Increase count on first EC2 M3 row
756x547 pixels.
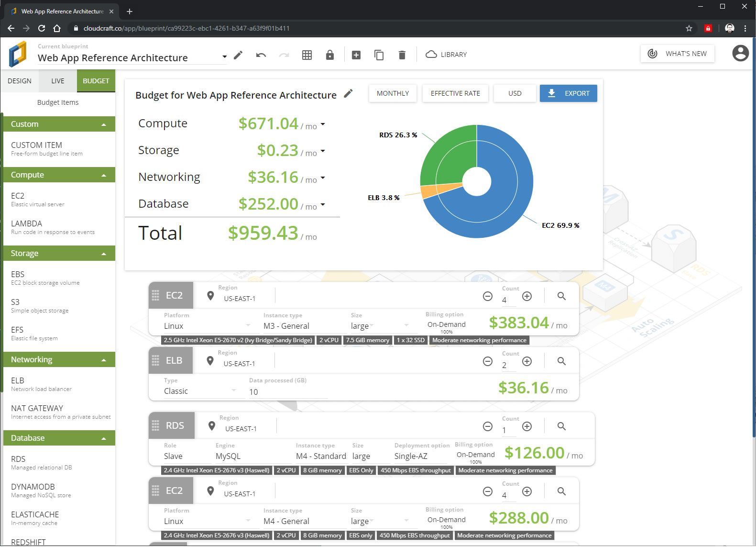tap(527, 296)
